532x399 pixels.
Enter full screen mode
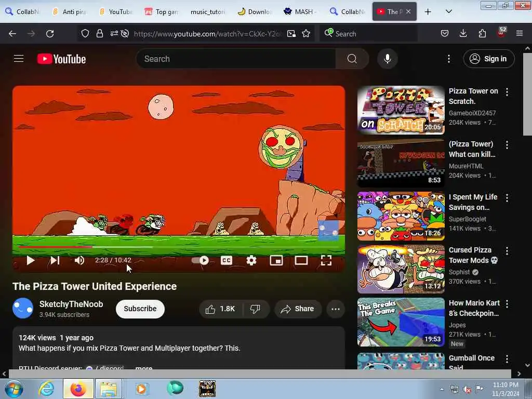click(326, 260)
